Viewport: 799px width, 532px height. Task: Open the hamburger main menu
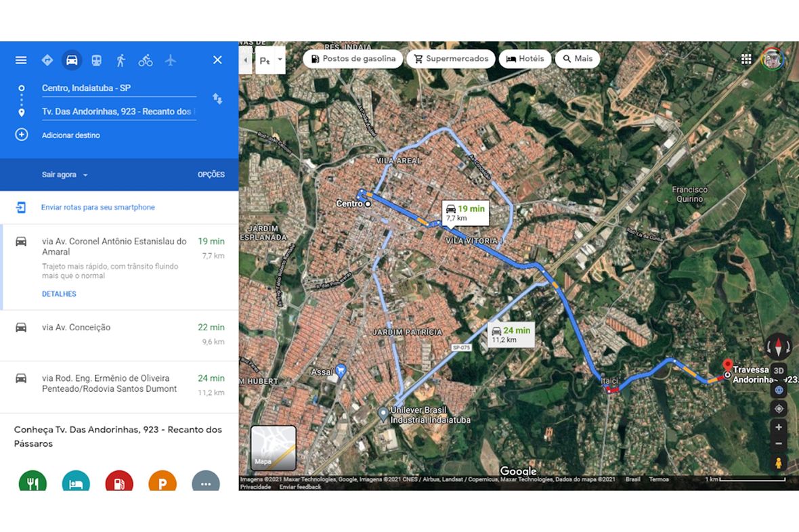pyautogui.click(x=21, y=60)
